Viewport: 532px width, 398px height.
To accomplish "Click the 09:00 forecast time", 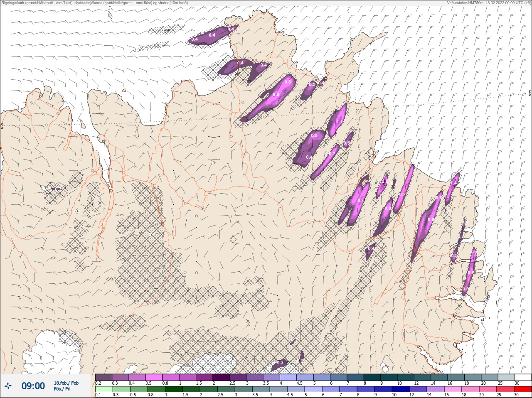I will pyautogui.click(x=33, y=386).
